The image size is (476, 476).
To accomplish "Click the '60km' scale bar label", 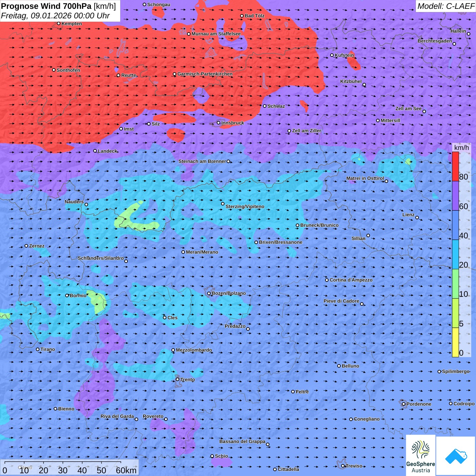I will point(126,470).
